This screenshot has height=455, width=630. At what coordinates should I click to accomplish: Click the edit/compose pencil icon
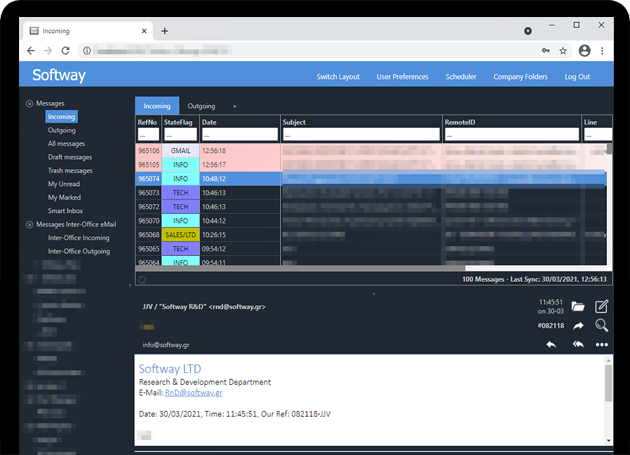601,306
